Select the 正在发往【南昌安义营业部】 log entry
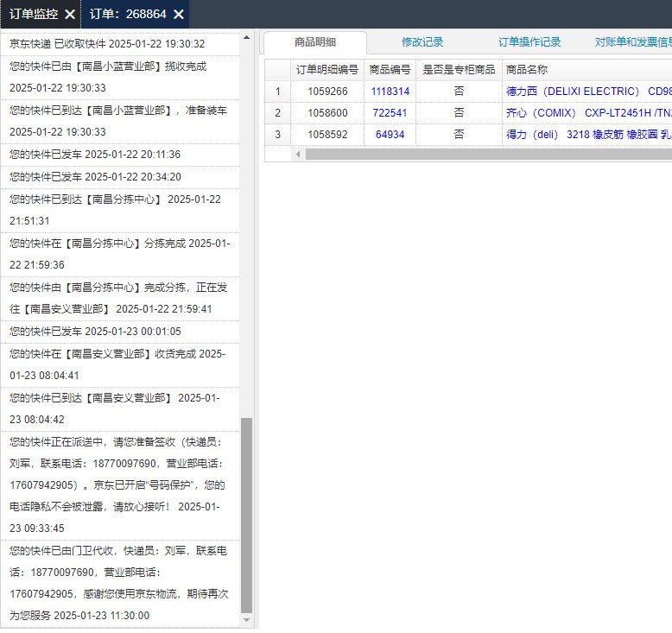Image resolution: width=672 pixels, height=633 pixels. (x=120, y=298)
